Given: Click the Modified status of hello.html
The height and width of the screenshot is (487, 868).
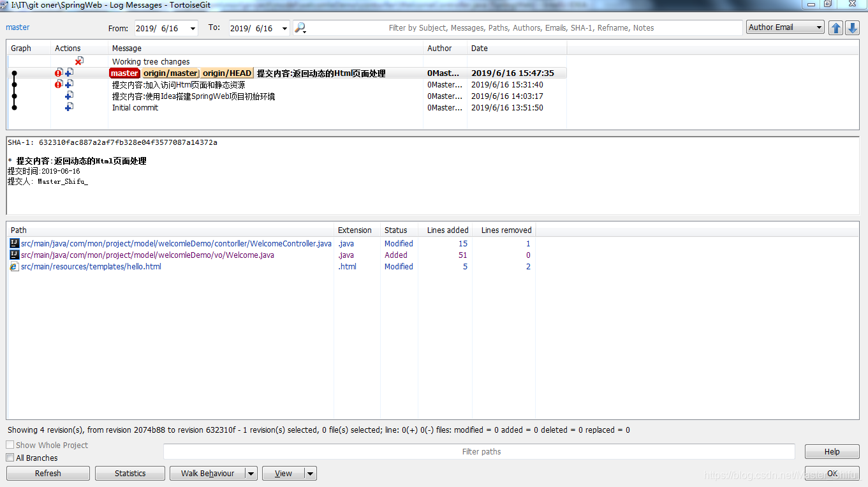Looking at the screenshot, I should [x=399, y=266].
